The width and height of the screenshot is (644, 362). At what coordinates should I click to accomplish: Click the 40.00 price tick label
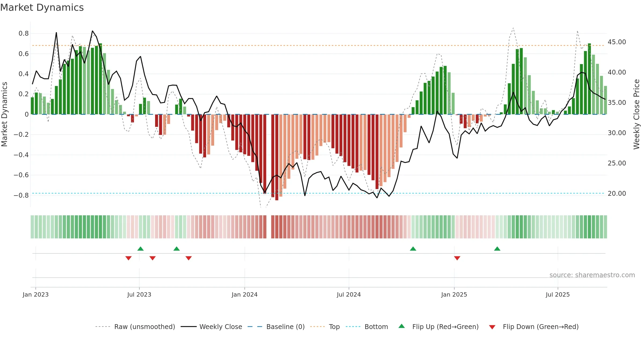point(617,72)
